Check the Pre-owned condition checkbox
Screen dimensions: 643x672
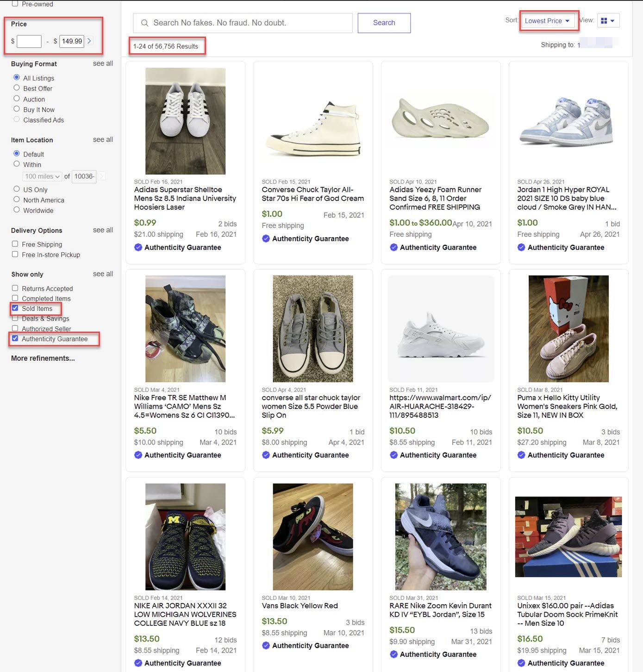pyautogui.click(x=15, y=4)
